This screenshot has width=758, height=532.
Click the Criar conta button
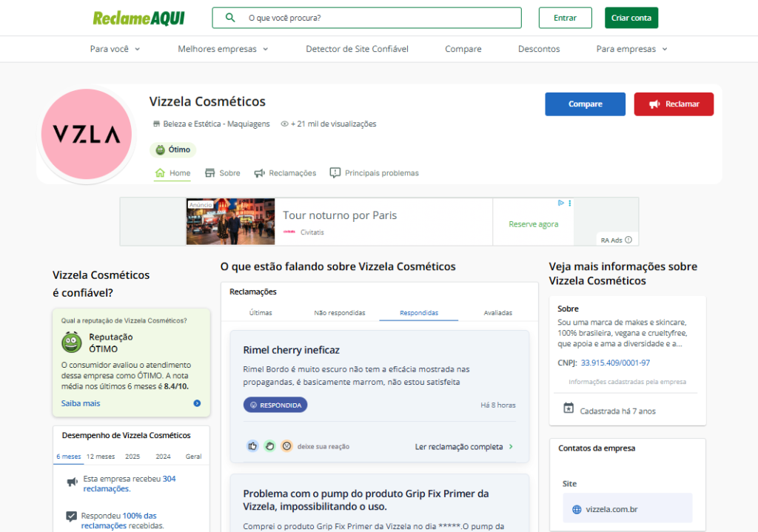point(631,18)
